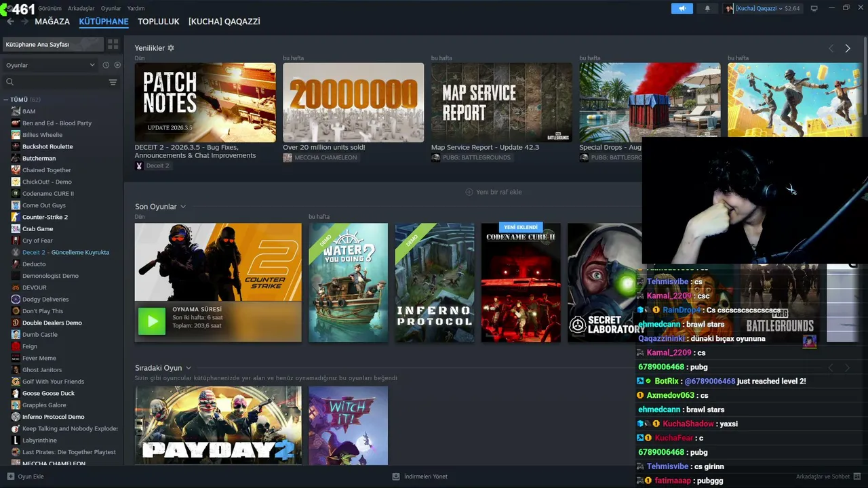Click the Kütüphane Ana Sayfası button

click(53, 44)
